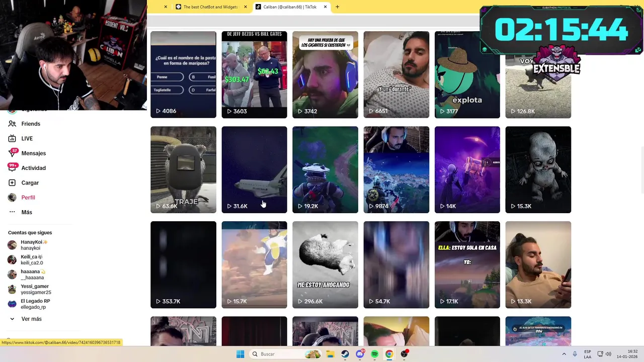Open purple video with 14K views
Screen dimensions: 644x362
[467, 169]
